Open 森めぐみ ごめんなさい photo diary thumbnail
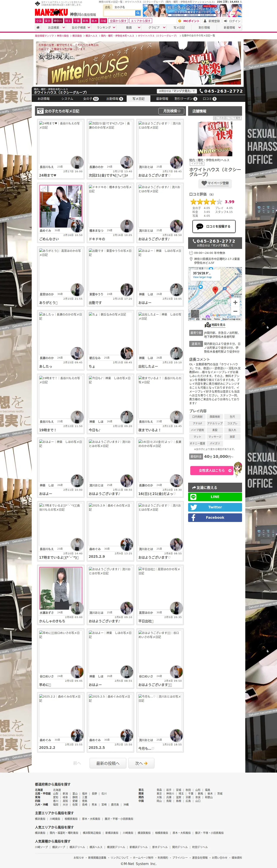The width and height of the screenshot is (277, 868). pyautogui.click(x=61, y=206)
